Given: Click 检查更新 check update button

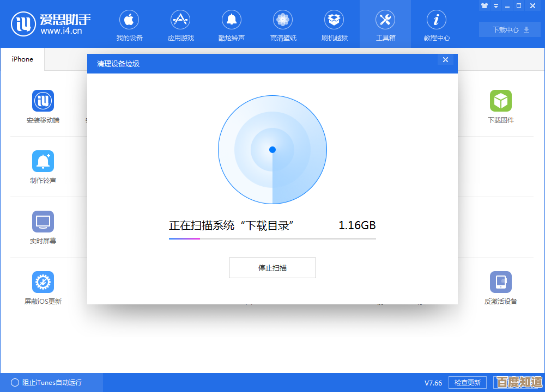Looking at the screenshot, I should (x=467, y=383).
